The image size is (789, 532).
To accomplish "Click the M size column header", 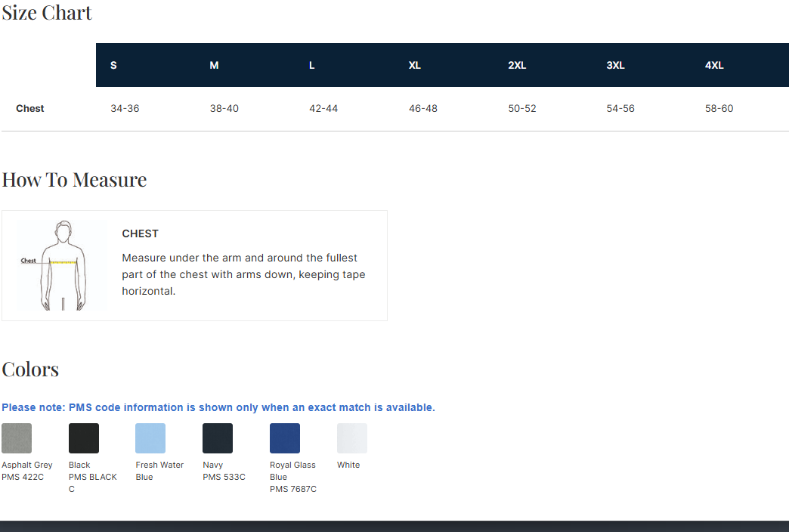I will pos(214,66).
